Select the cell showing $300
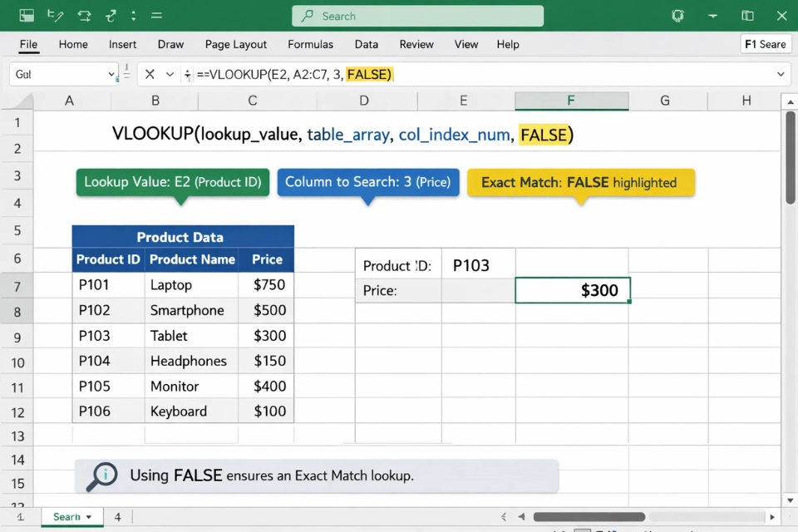 (572, 290)
